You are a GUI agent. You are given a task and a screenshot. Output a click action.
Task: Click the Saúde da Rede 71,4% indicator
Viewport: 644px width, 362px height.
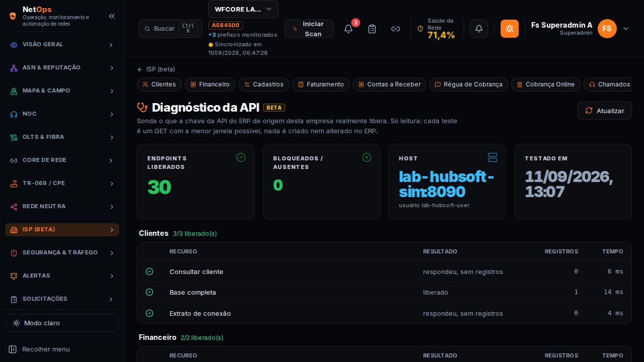pyautogui.click(x=436, y=29)
